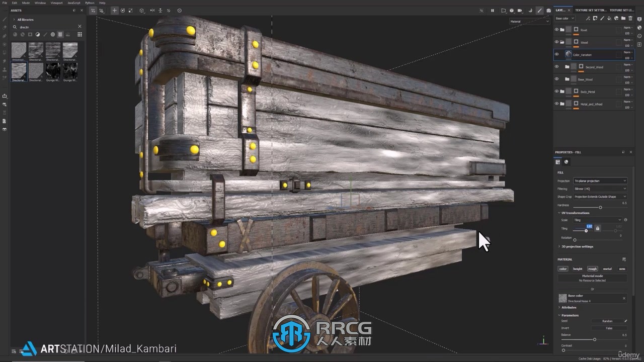The width and height of the screenshot is (644, 362).
Task: Click the Random seed button
Action: point(607,321)
